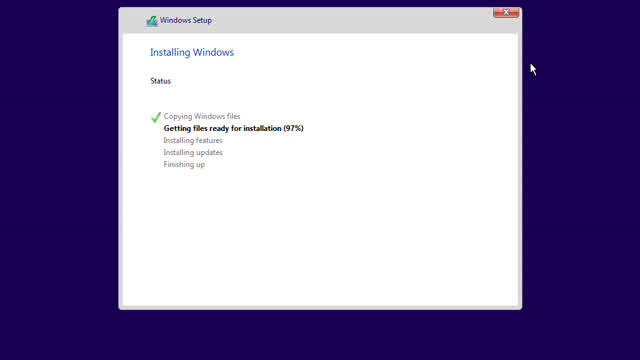Click the green checkmark beside Copying Windows files
Viewport: 640px width, 360px height.
click(156, 117)
